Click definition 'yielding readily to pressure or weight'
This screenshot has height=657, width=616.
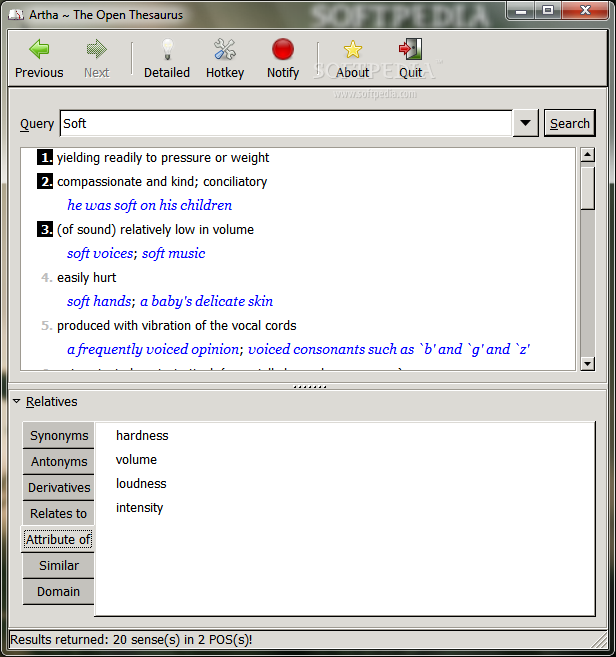point(163,158)
